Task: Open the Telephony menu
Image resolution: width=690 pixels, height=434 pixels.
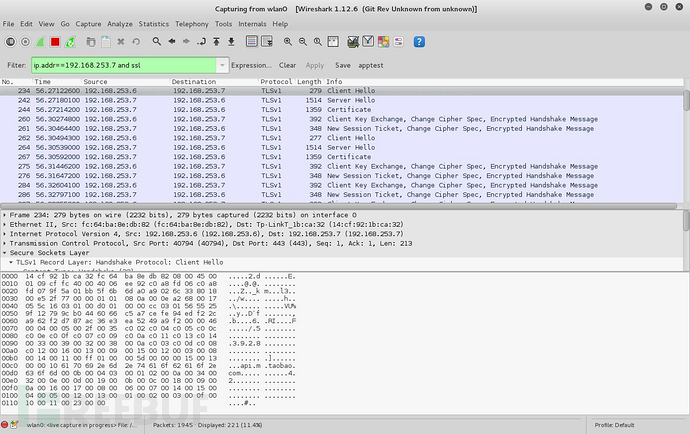Action: 191,24
